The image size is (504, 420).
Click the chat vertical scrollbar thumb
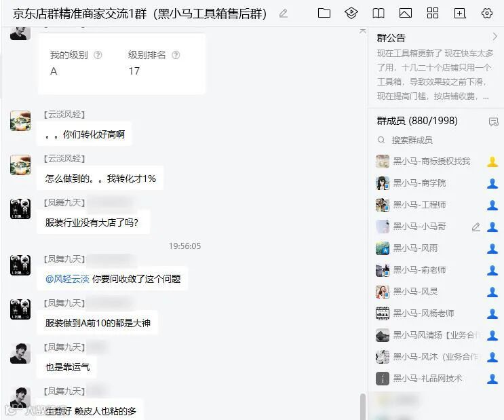pos(363,406)
